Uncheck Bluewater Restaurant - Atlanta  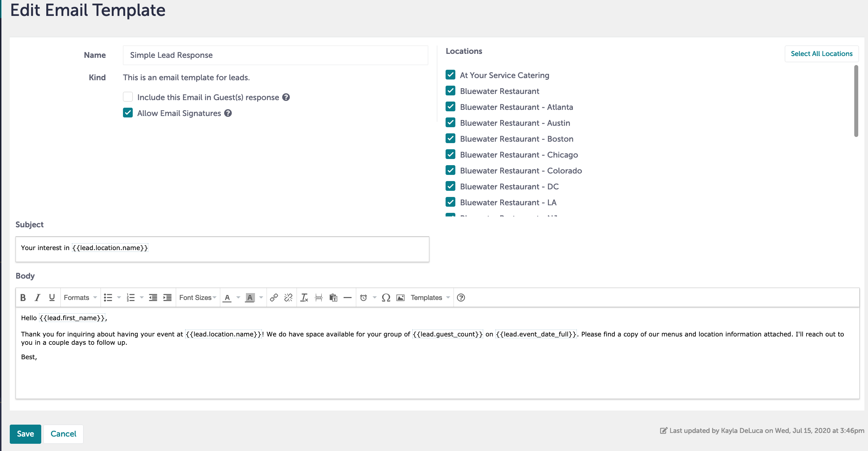pyautogui.click(x=451, y=107)
